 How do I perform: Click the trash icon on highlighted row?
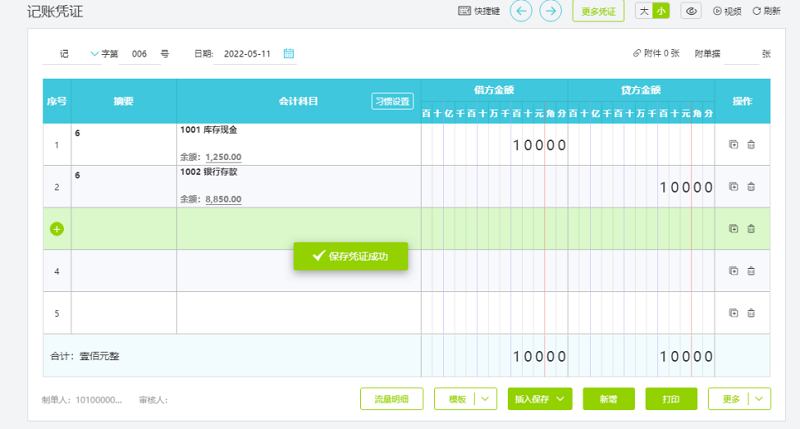click(751, 229)
